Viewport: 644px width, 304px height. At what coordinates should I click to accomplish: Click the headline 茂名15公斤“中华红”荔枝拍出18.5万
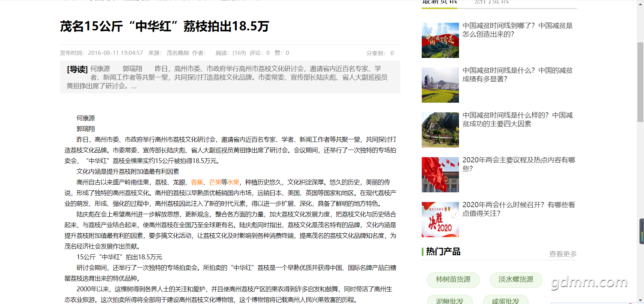click(164, 26)
